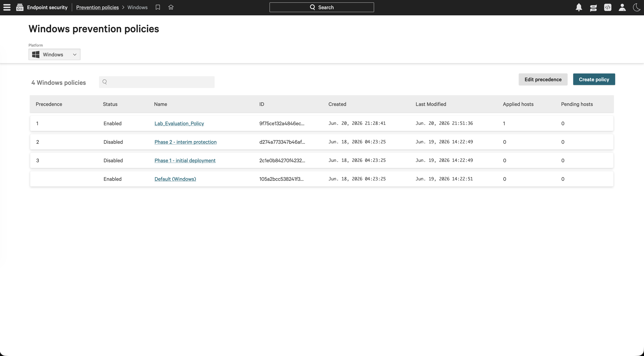Navigate to Prevention policies breadcrumb

coord(97,7)
